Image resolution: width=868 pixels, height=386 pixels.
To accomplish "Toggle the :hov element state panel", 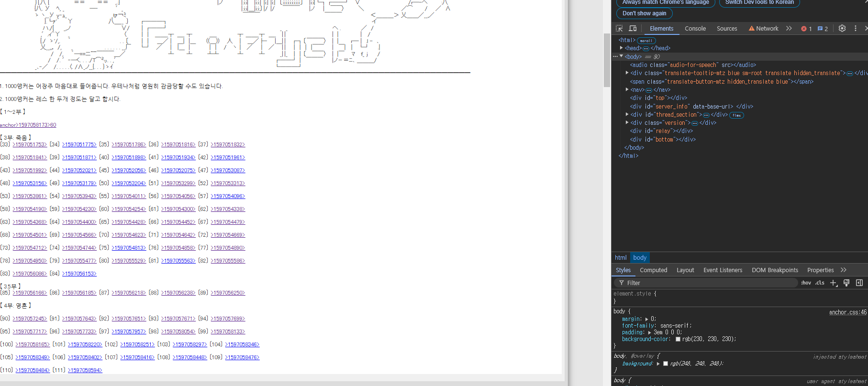I will click(806, 283).
